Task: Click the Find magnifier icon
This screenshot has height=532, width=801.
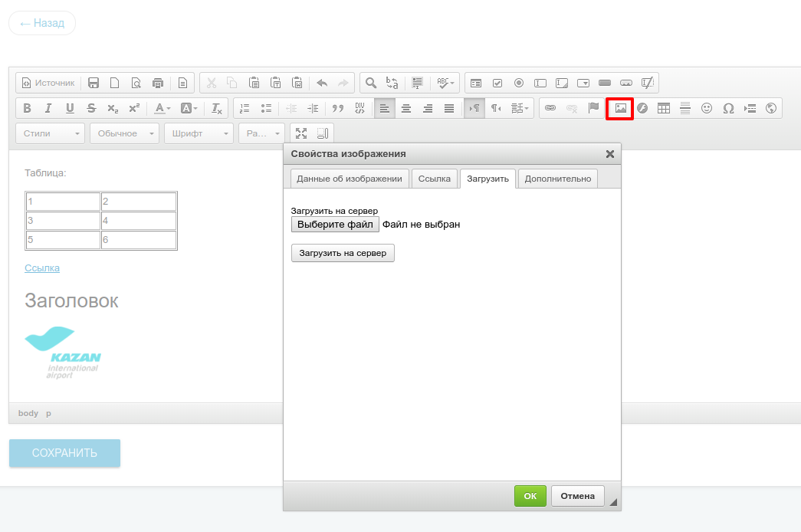Action: (370, 83)
